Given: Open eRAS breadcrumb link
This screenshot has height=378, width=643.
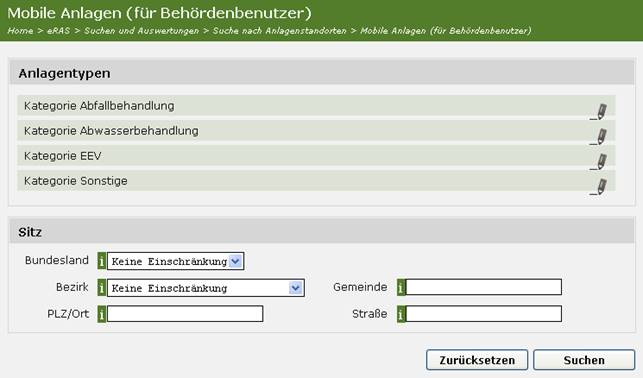Looking at the screenshot, I should point(58,31).
